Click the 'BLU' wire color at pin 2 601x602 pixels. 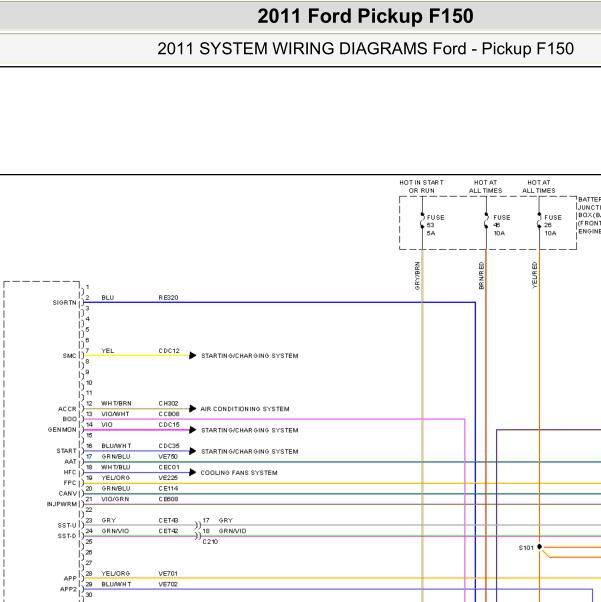(108, 298)
